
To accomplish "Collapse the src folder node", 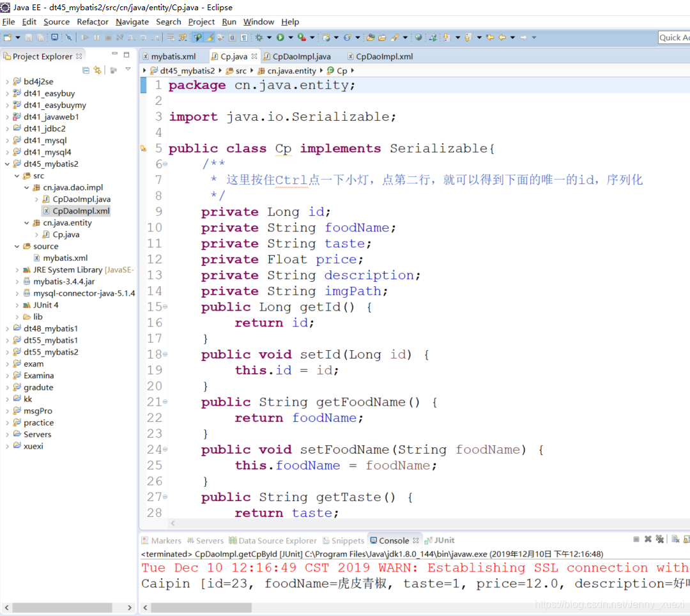I will coord(17,176).
